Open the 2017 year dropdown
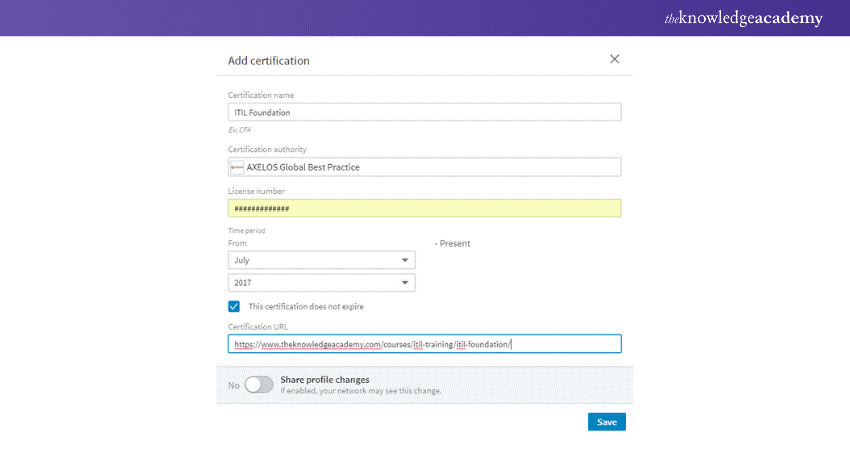Image resolution: width=850 pixels, height=450 pixels. click(x=320, y=283)
